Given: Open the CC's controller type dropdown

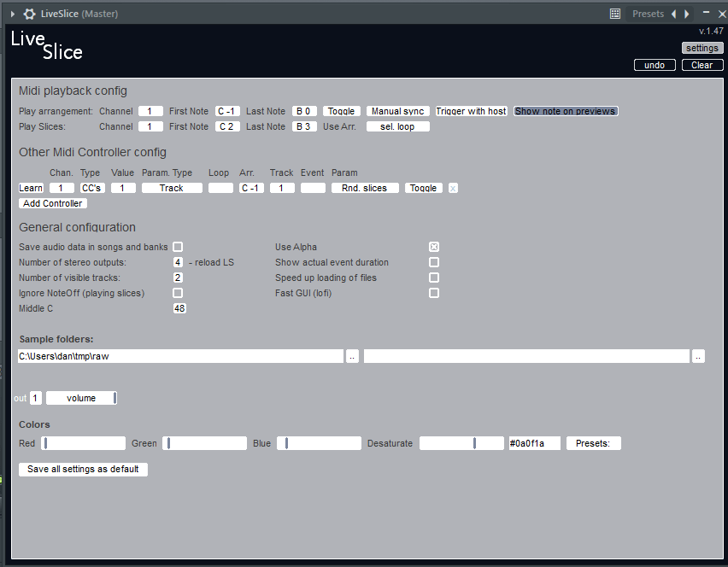Looking at the screenshot, I should pos(92,188).
